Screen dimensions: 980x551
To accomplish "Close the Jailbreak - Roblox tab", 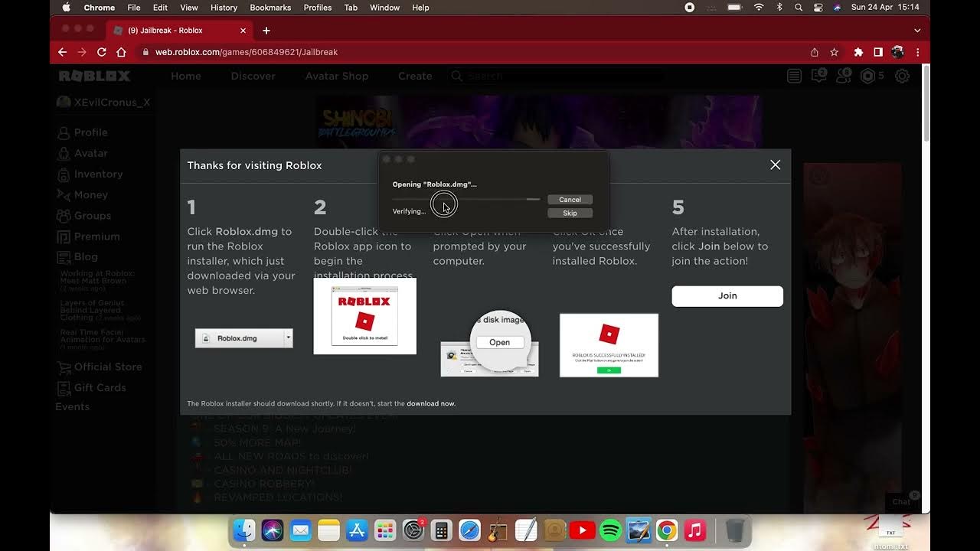I will pos(243,31).
